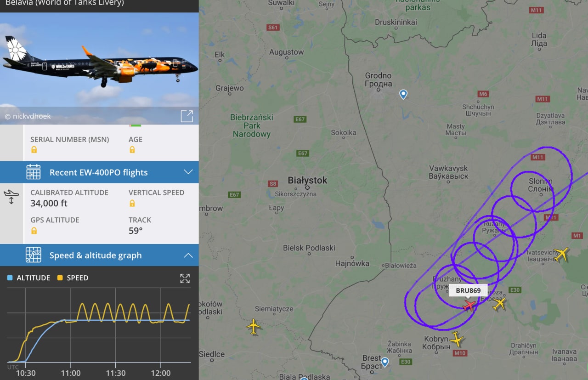Click the airport pin near Grodno

(x=403, y=95)
